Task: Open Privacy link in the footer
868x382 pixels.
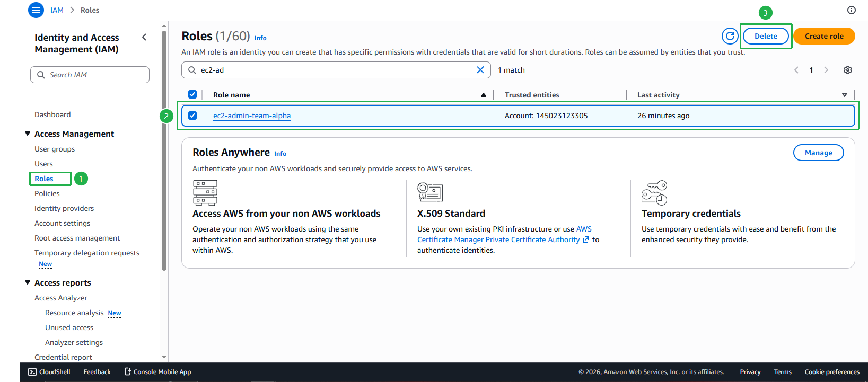Action: 750,372
